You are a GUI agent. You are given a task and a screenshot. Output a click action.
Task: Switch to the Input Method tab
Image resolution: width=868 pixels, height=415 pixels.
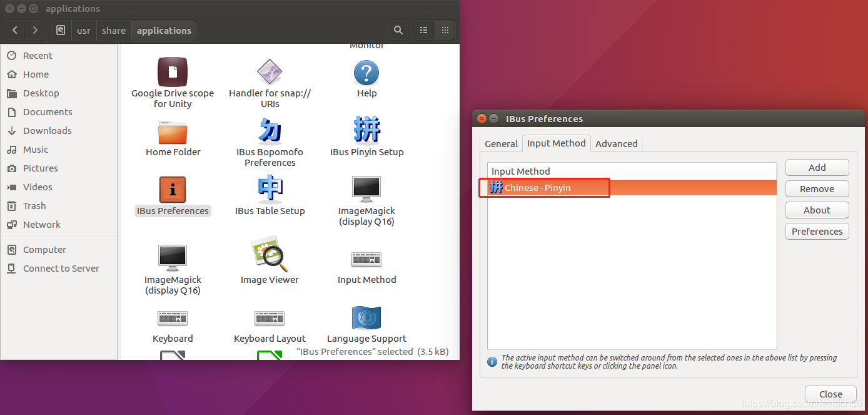(556, 143)
